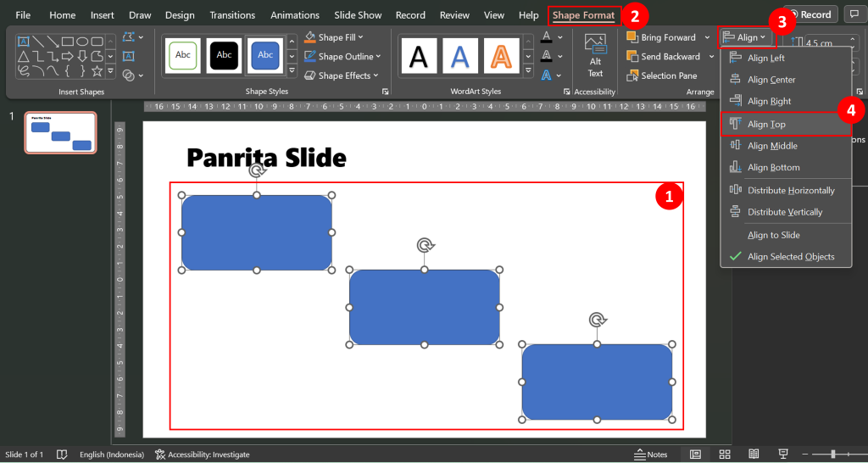This screenshot has width=868, height=463.
Task: Toggle the Notes pane in status bar
Action: (x=651, y=455)
